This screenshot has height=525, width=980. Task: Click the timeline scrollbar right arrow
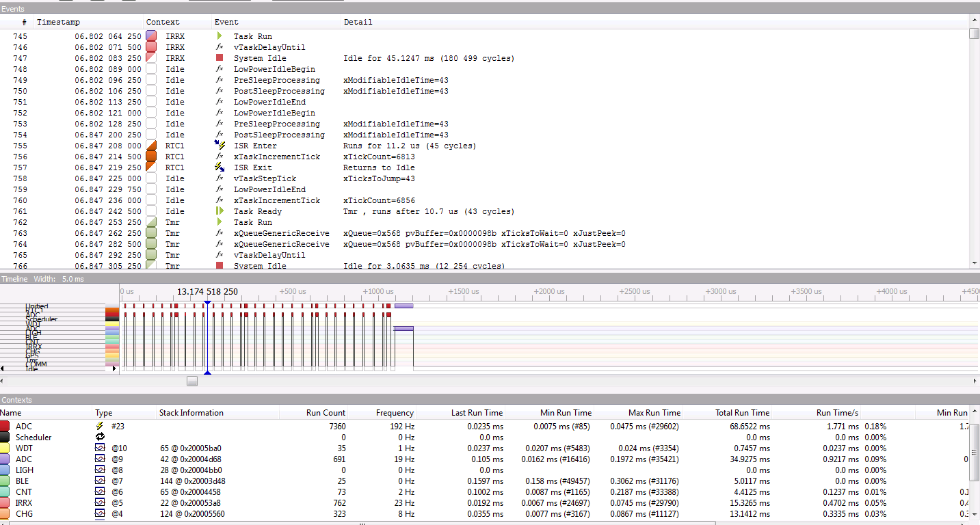tap(975, 381)
